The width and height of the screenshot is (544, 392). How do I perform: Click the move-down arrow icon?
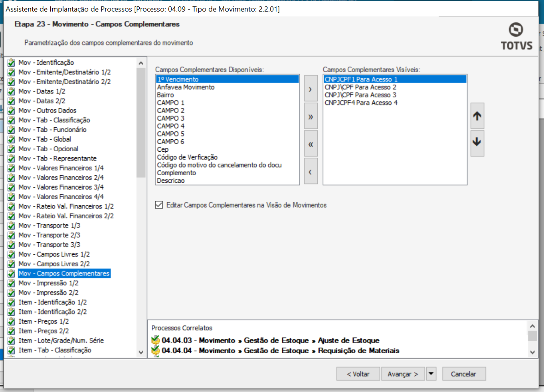point(477,143)
